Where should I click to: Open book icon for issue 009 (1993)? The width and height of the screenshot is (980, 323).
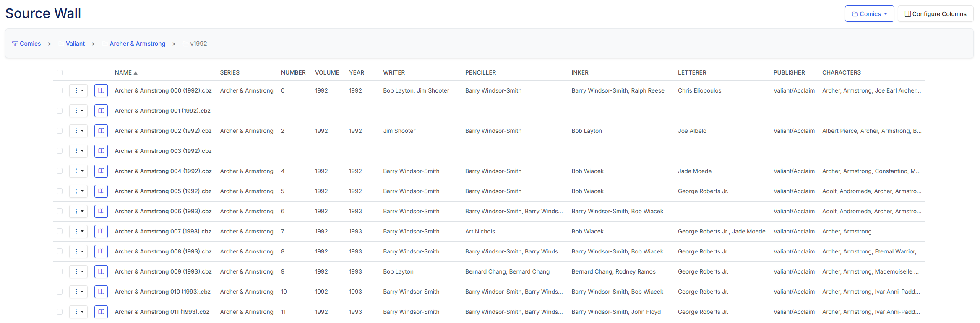[x=101, y=271]
